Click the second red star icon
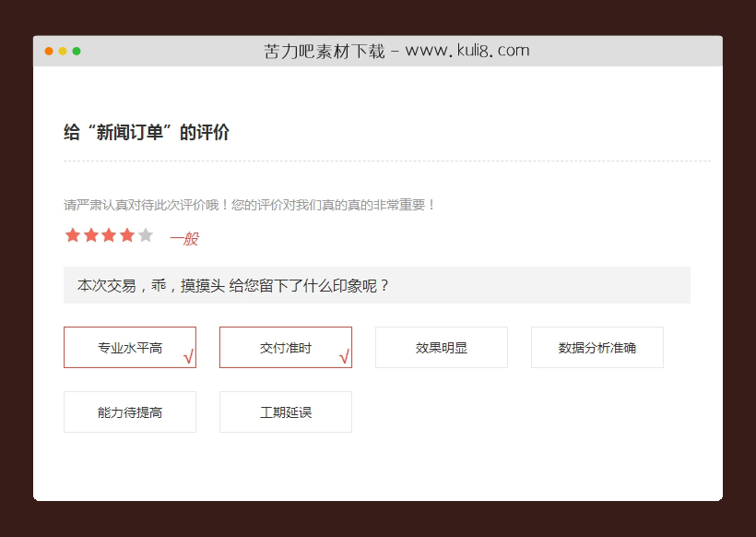Screen dimensions: 756x537 (x=89, y=235)
